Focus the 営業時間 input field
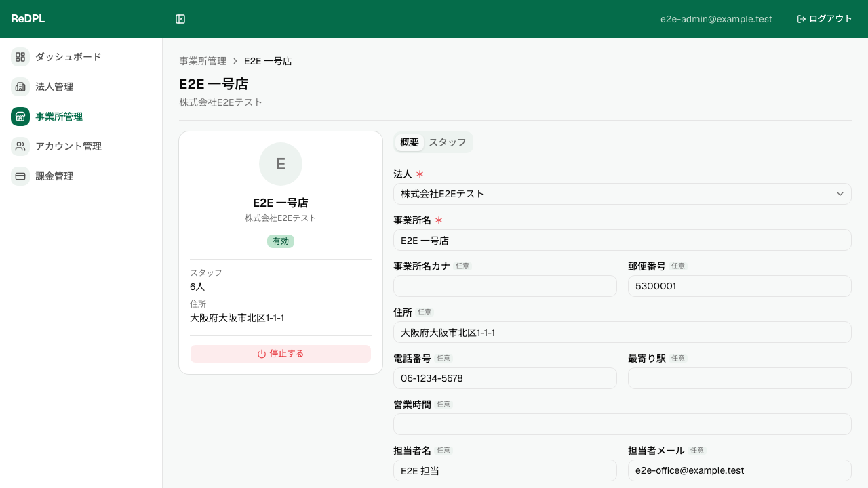This screenshot has width=868, height=488. (x=623, y=424)
